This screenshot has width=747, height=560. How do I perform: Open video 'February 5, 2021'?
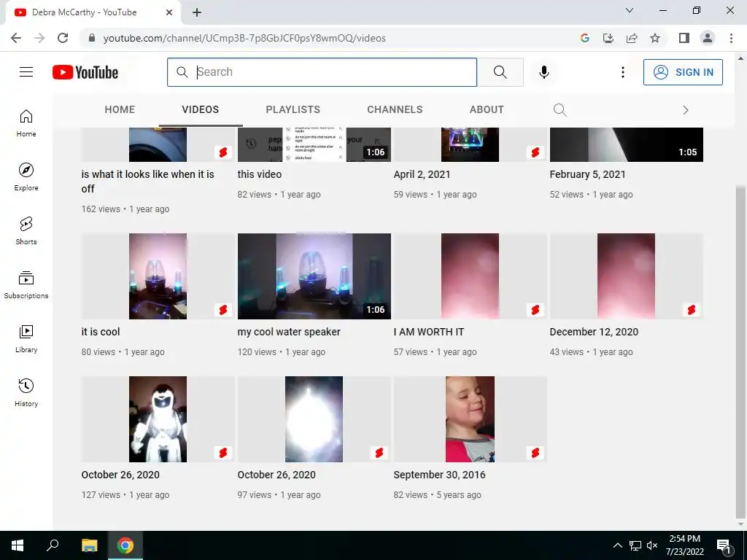pos(587,174)
